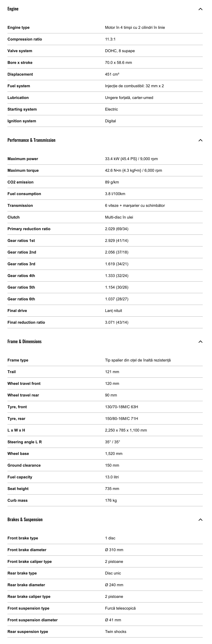Collapse the Engine section chevron
The image size is (212, 644).
coord(200,9)
